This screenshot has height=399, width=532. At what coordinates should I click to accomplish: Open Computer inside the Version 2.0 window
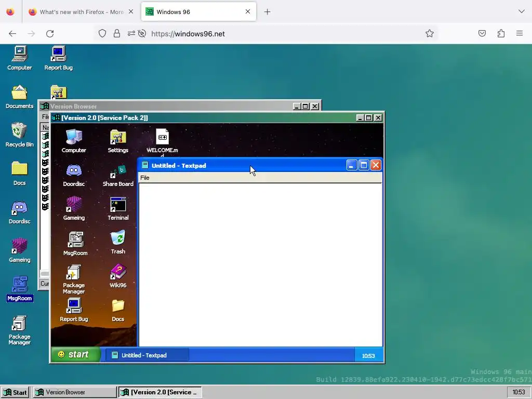(x=74, y=141)
